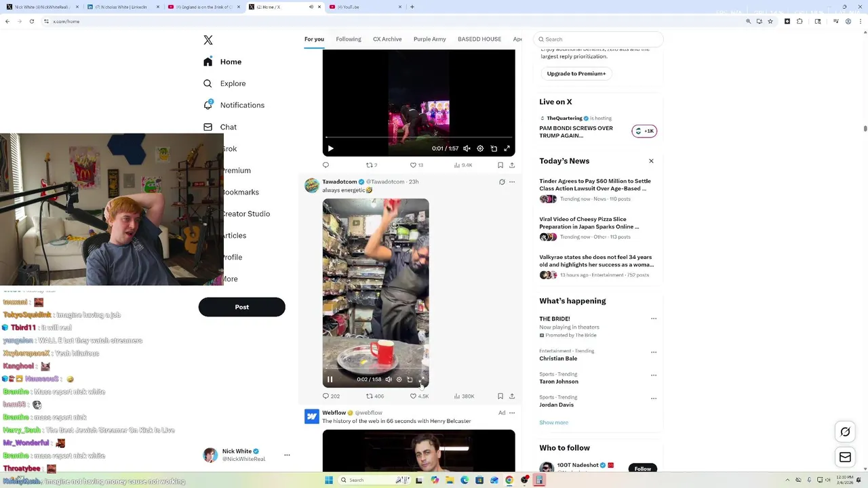Seek on the top video progress bar
The image size is (868, 488).
coord(418,138)
